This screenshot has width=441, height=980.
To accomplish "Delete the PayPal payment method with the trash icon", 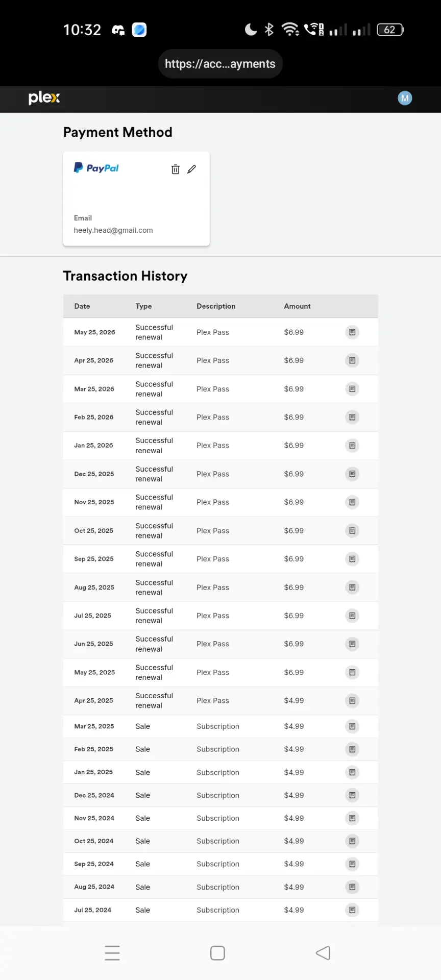I will point(175,169).
